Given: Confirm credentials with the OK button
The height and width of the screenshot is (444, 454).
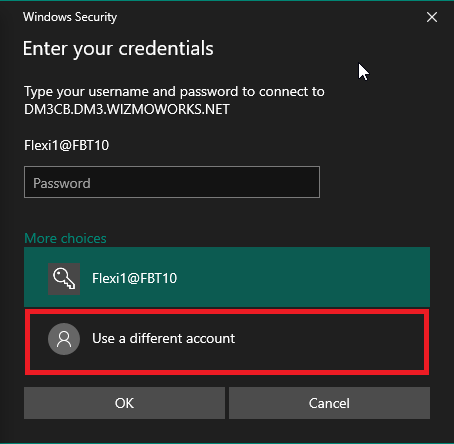Looking at the screenshot, I should coord(124,403).
